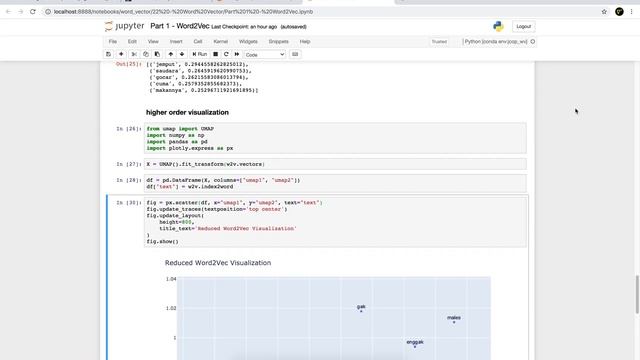640x360 pixels.
Task: Click the browser back arrow
Action: 8,12
